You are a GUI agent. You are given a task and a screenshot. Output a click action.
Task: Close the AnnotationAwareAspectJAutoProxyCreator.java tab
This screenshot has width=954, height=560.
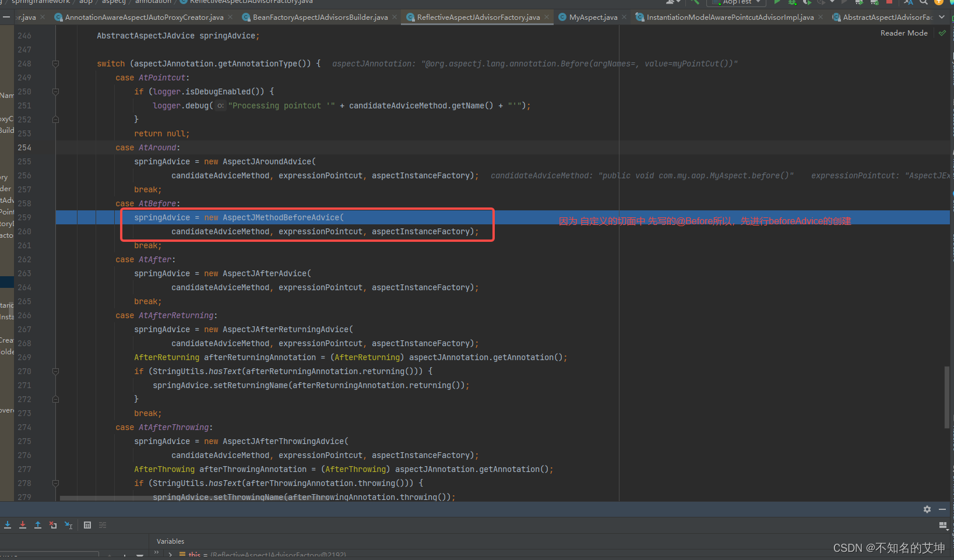click(230, 17)
